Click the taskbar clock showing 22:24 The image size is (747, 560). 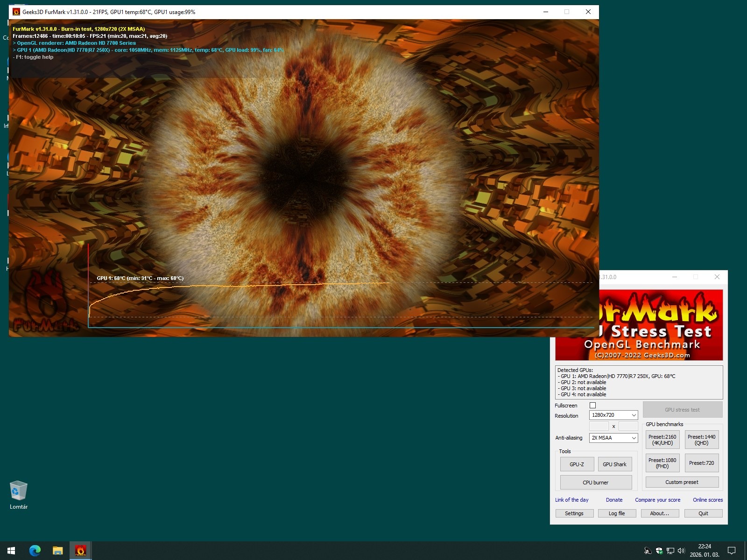705,551
